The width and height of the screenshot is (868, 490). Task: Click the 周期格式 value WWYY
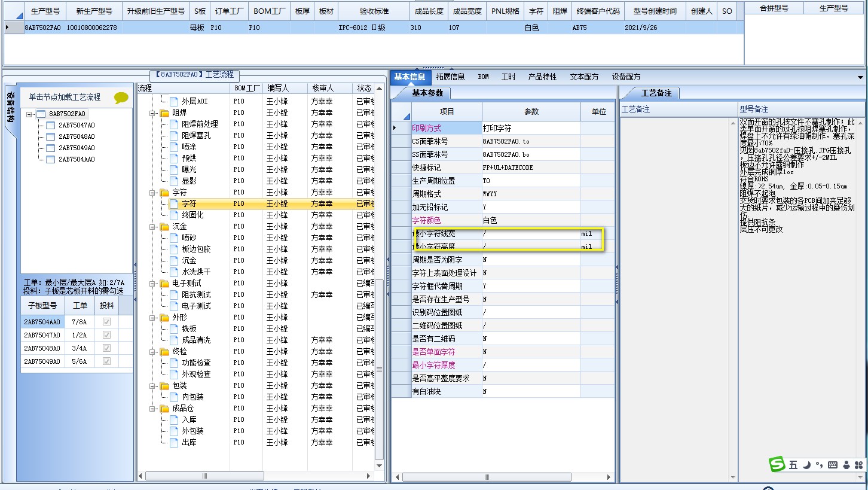pos(531,194)
